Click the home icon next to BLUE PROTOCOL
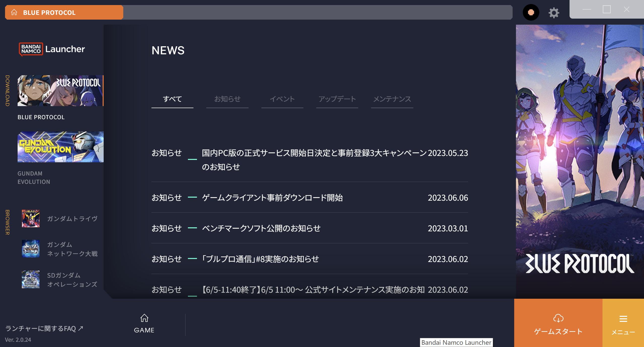The width and height of the screenshot is (644, 347). point(14,12)
